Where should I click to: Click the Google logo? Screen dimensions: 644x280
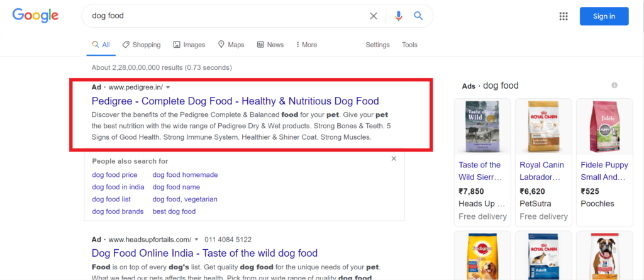coord(35,16)
